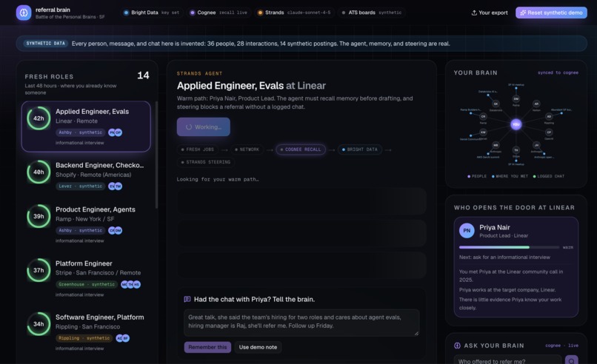Select the AD node in brain graph

click(549, 116)
